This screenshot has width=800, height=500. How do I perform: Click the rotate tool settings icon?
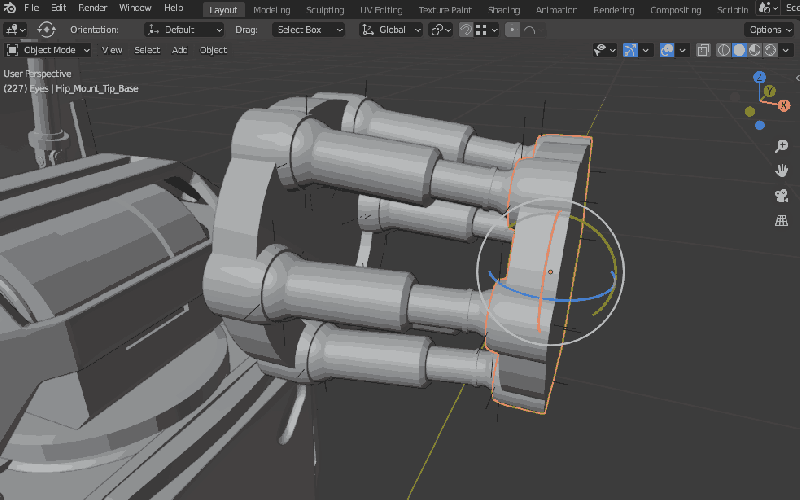(x=46, y=30)
